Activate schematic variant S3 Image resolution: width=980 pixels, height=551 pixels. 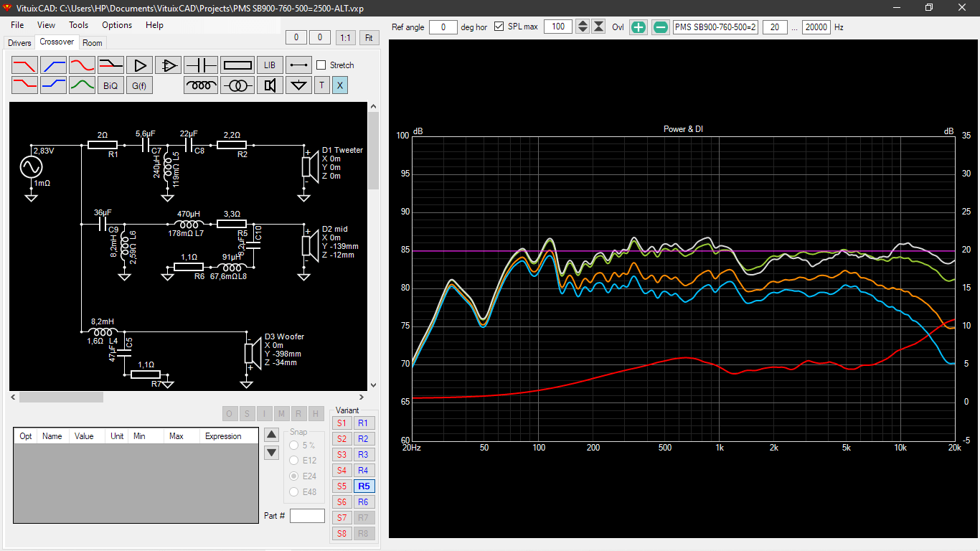coord(341,455)
